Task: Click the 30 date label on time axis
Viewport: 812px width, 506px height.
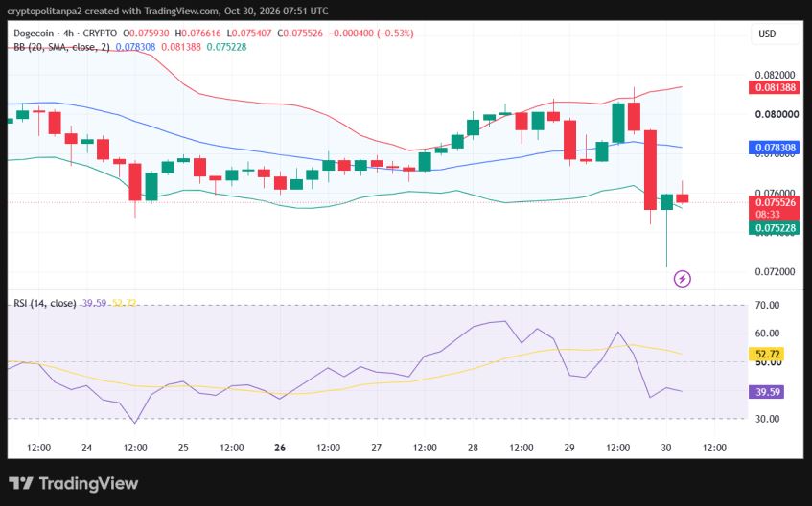Action: (x=666, y=448)
